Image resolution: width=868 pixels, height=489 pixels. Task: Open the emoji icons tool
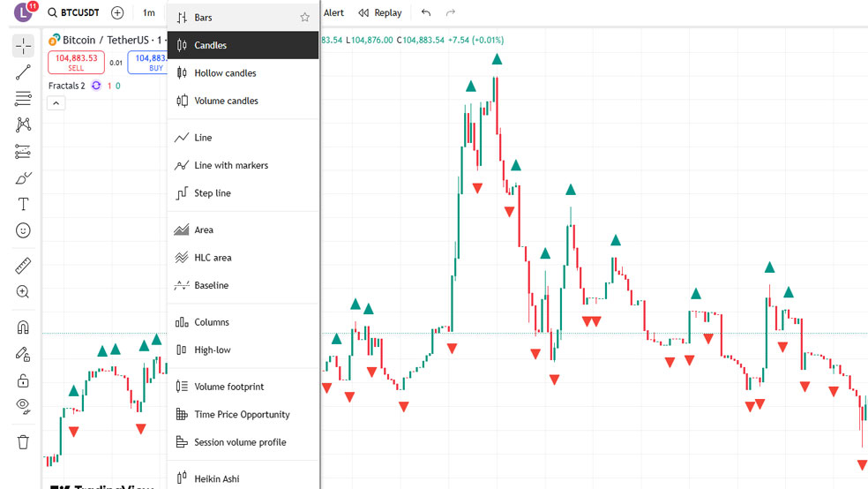point(23,230)
